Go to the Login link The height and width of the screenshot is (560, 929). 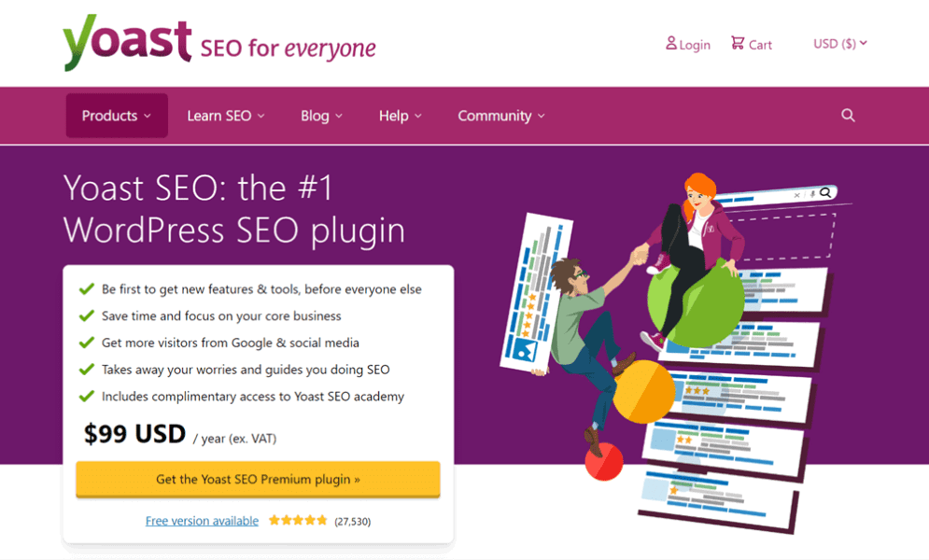pyautogui.click(x=695, y=45)
